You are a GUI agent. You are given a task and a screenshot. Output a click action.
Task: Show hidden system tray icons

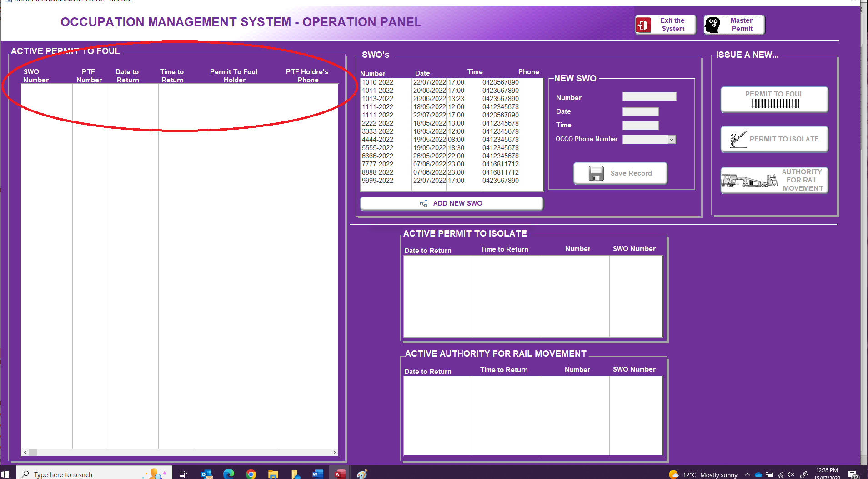click(x=748, y=474)
